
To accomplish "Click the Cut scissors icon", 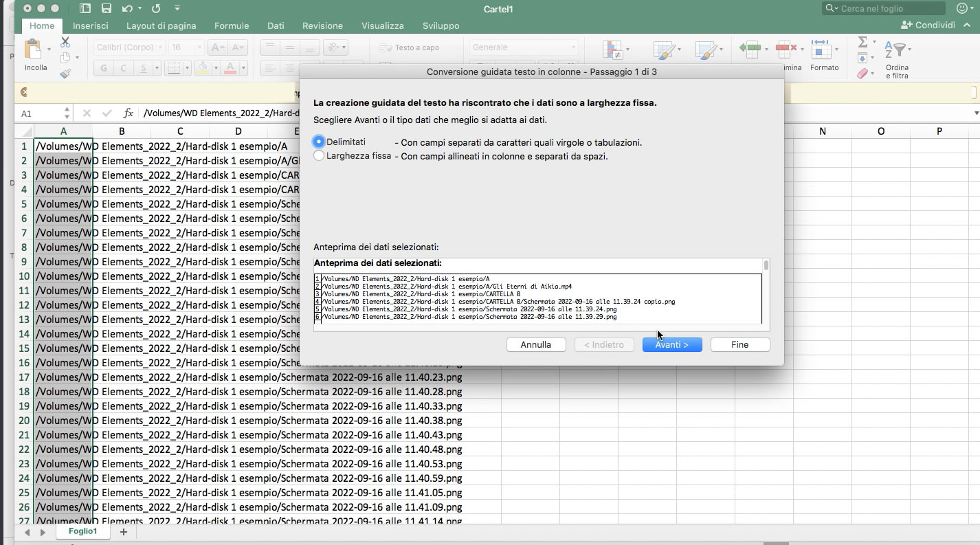I will click(65, 43).
